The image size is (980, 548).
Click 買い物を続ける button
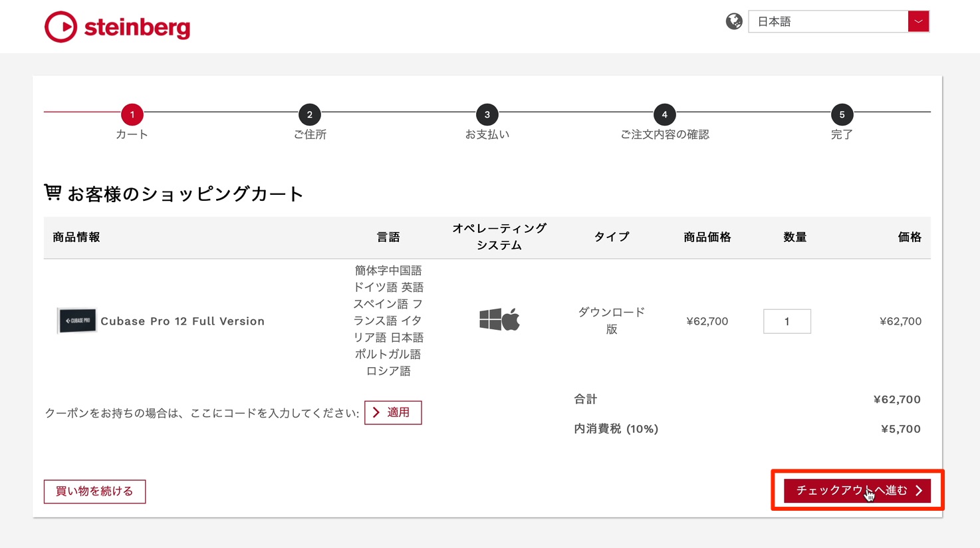click(x=94, y=491)
